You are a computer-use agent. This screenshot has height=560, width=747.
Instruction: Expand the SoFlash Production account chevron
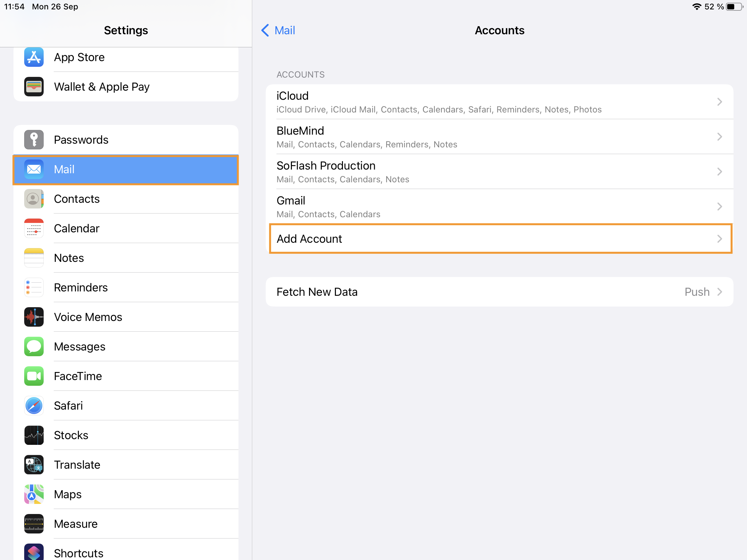click(x=719, y=172)
